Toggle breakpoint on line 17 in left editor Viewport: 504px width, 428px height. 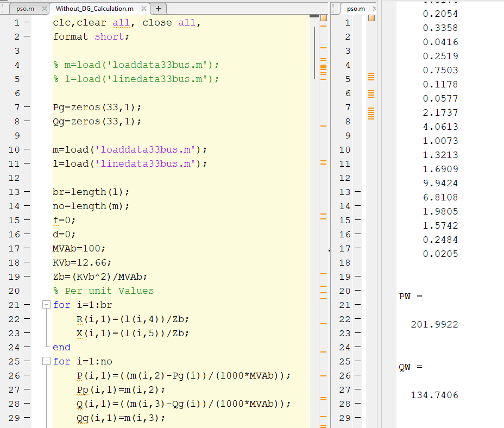27,248
